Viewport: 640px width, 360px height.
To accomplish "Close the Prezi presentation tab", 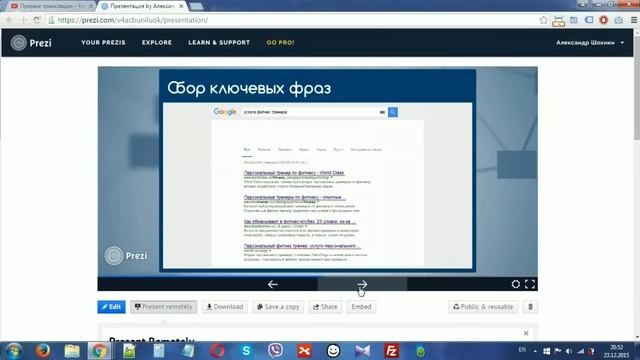I will (x=181, y=6).
